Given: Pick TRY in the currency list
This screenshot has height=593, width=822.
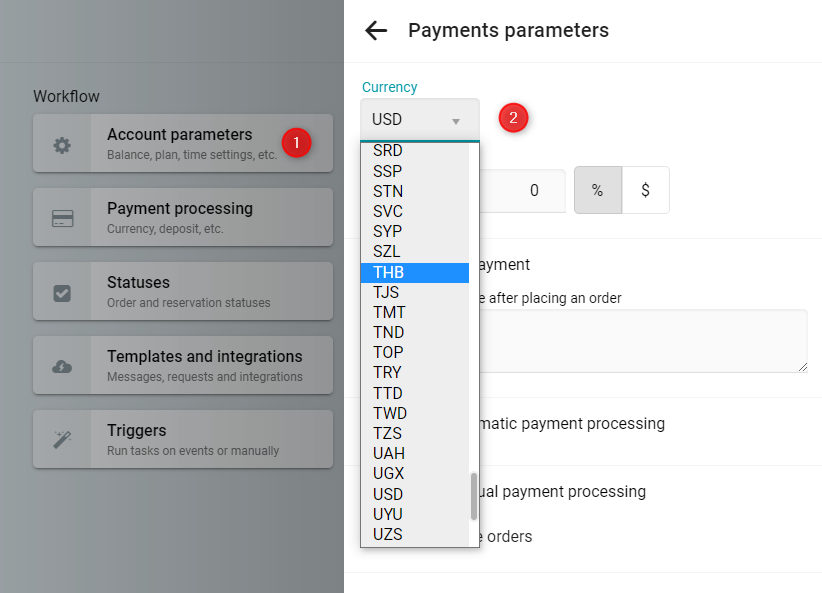Looking at the screenshot, I should [415, 372].
